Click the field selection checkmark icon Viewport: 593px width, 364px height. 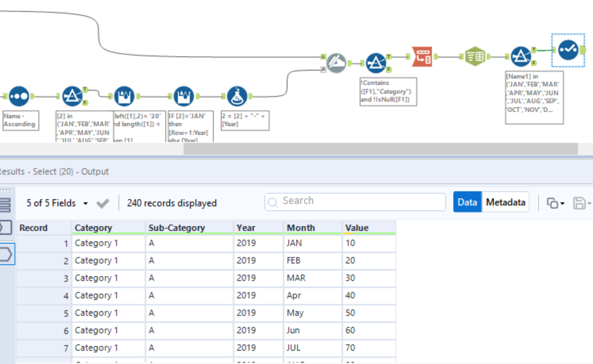[x=103, y=203]
